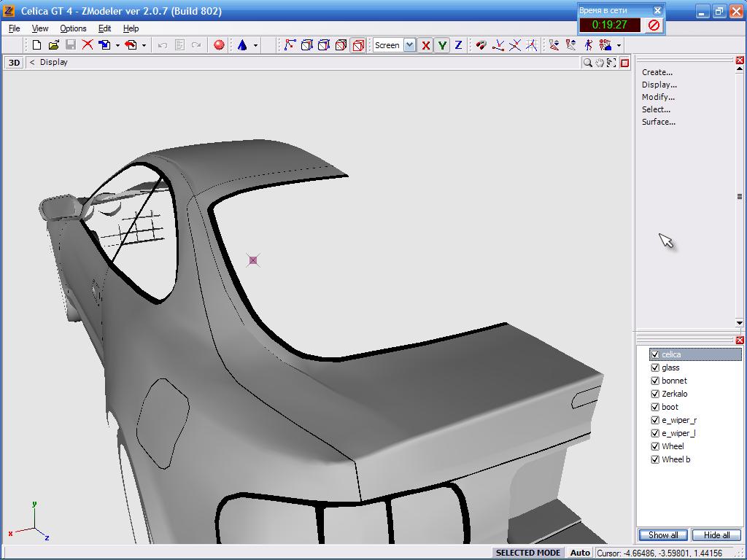Click the Hide all button
Viewport: 747px width, 560px height.
(x=716, y=535)
